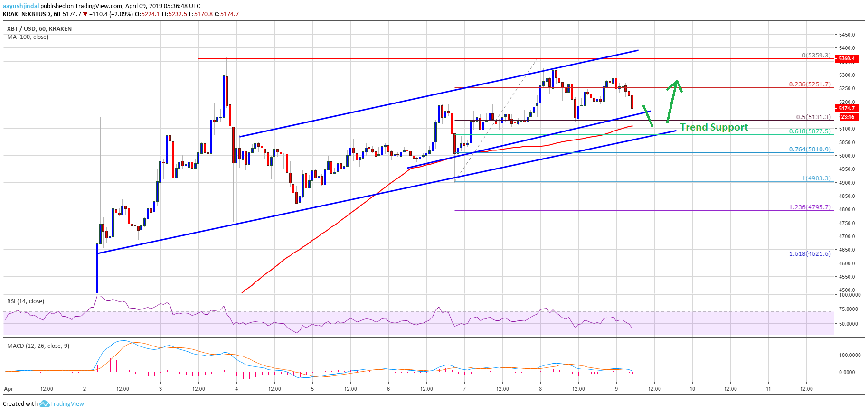Click the countdown timer 23:16 tag
Viewport: 868px width, 412px height.
(x=848, y=117)
